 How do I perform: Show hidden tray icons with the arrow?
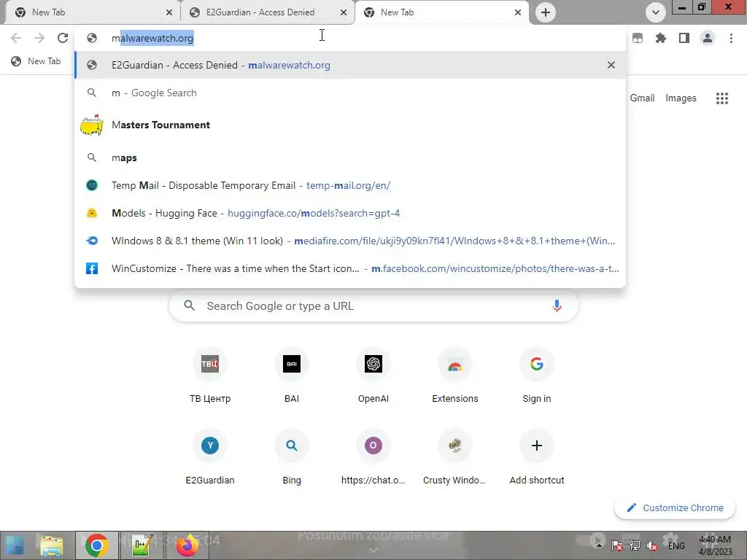[x=600, y=545]
